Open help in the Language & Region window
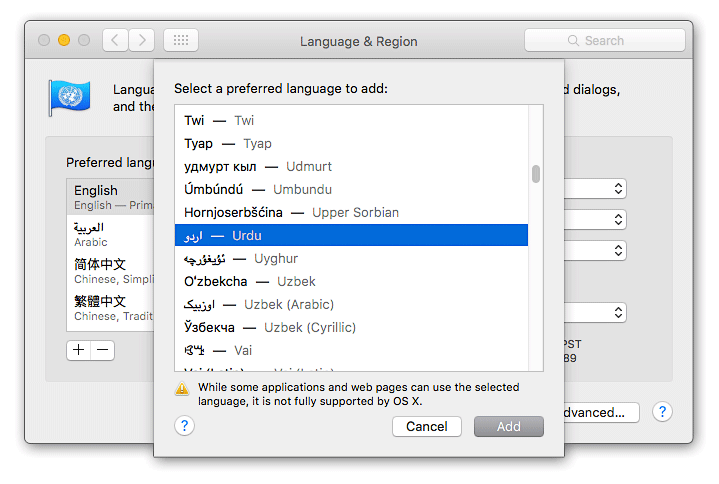This screenshot has height=484, width=719. coord(662,412)
